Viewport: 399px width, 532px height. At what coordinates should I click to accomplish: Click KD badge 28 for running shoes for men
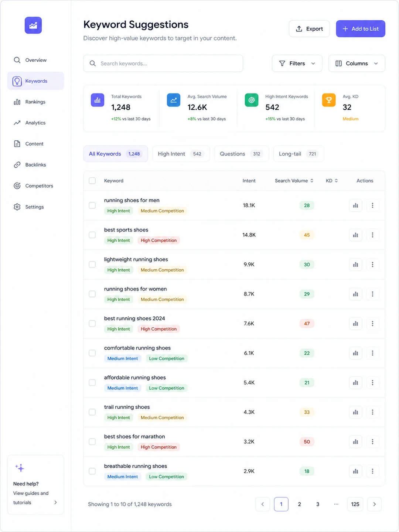click(x=307, y=205)
